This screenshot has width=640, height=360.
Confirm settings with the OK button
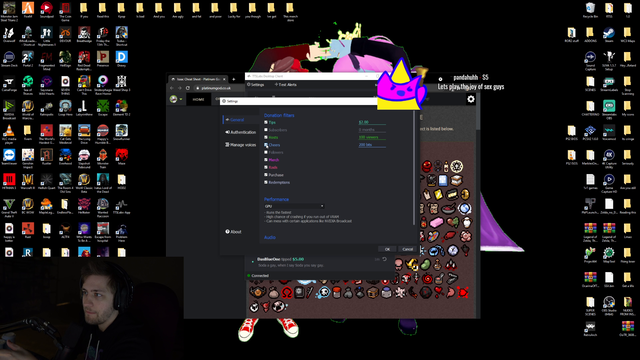point(387,249)
